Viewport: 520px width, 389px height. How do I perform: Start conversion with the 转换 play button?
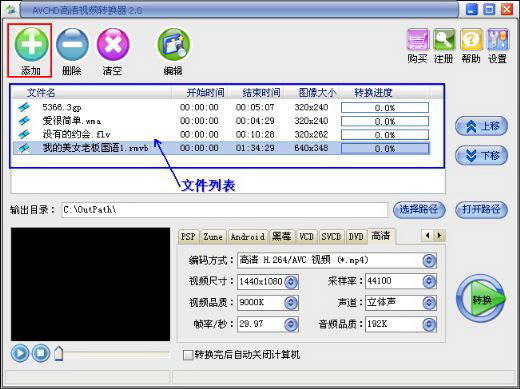(x=480, y=299)
